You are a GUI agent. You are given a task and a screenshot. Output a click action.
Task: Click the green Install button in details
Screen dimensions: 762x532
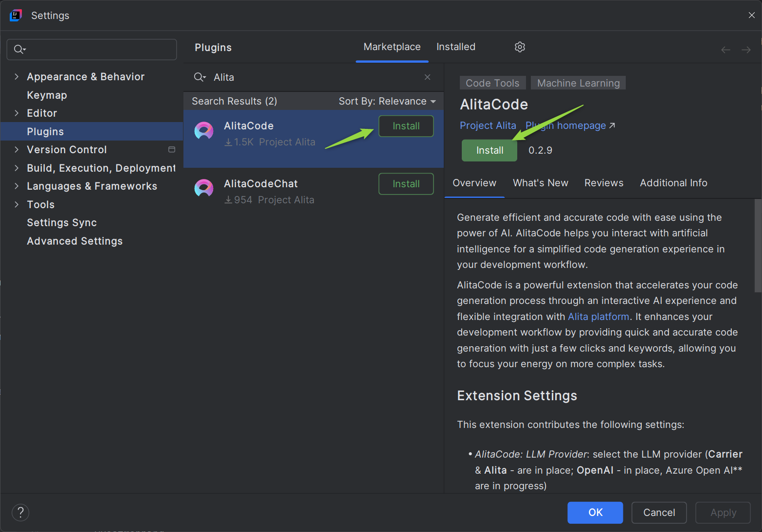(490, 150)
